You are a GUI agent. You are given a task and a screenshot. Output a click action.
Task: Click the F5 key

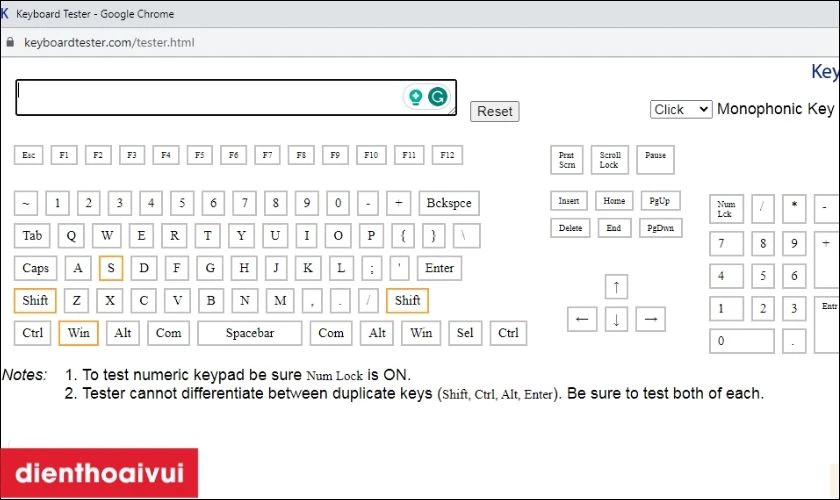[199, 155]
